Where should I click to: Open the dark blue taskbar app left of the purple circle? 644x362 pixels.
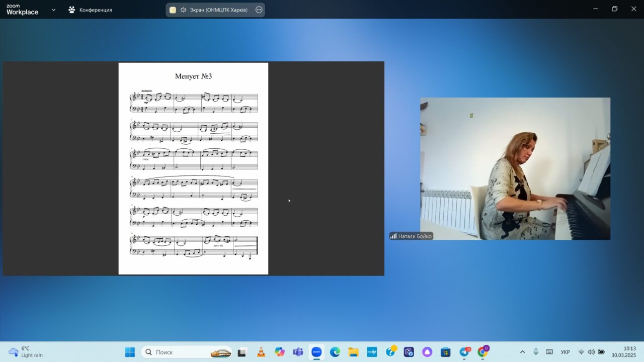[x=409, y=352]
